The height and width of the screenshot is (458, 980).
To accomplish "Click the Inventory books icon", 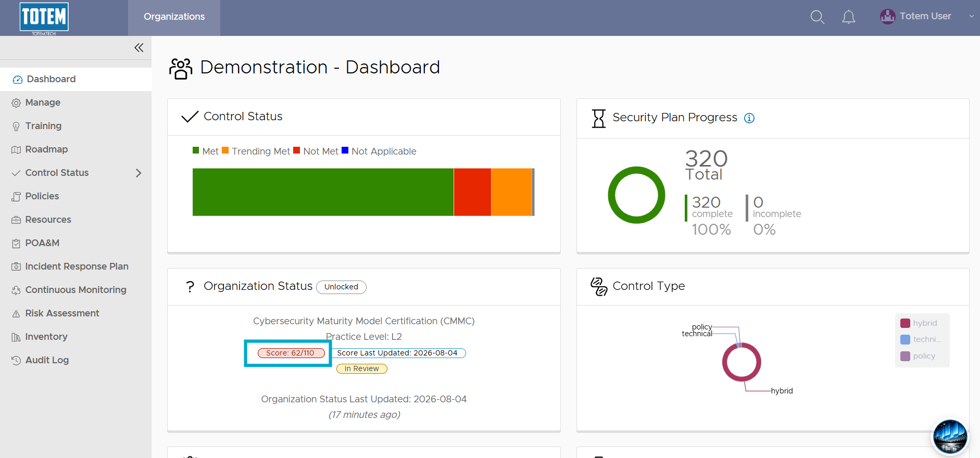I will pos(16,337).
